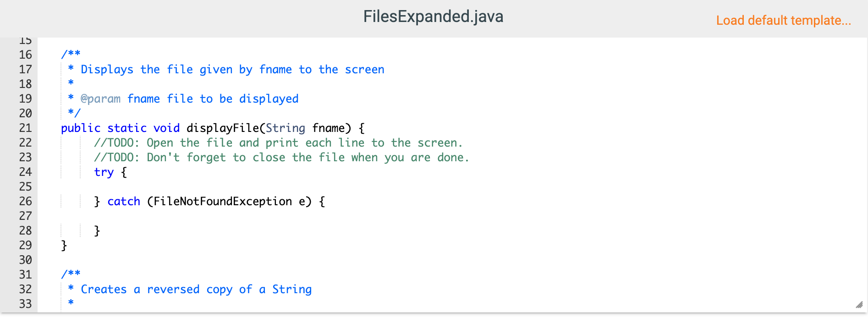Click line number 27 in gutter
This screenshot has height=317, width=868.
pyautogui.click(x=25, y=216)
